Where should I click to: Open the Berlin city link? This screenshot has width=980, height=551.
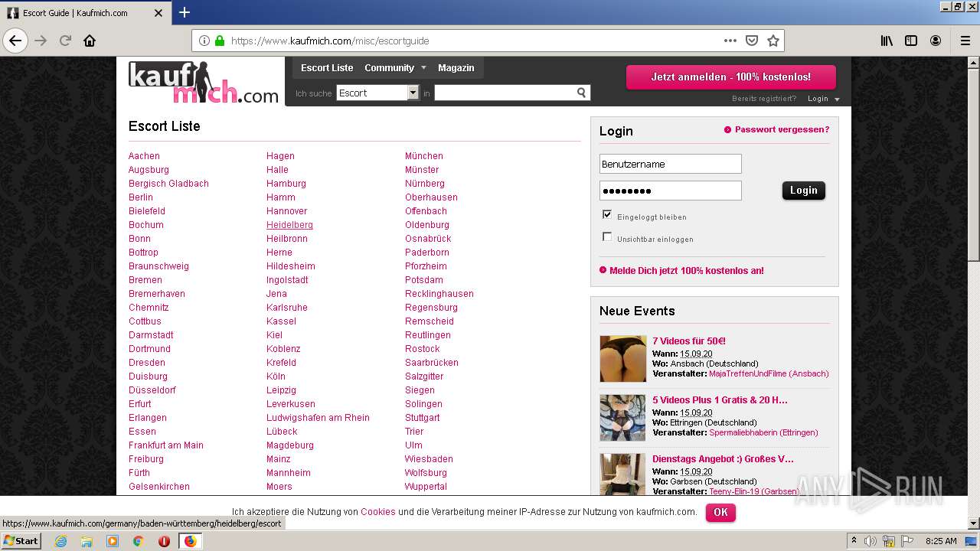point(141,197)
